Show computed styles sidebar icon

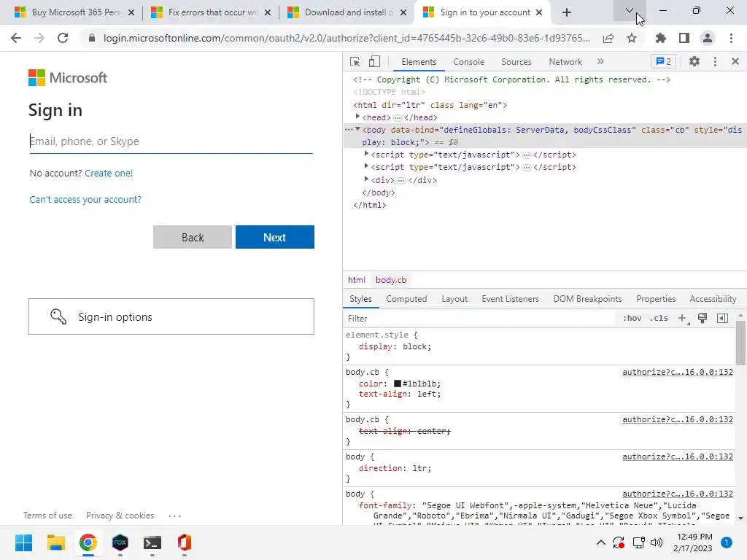tap(722, 318)
